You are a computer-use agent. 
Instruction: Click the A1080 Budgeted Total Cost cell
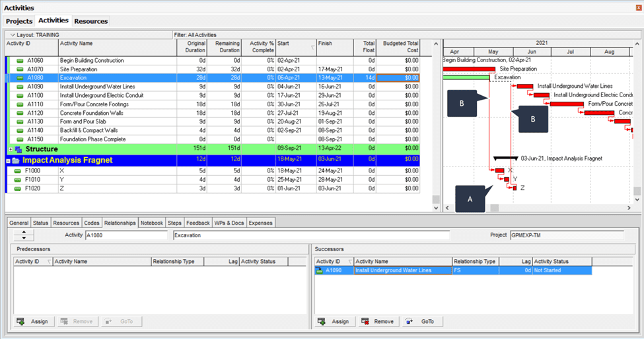click(398, 78)
